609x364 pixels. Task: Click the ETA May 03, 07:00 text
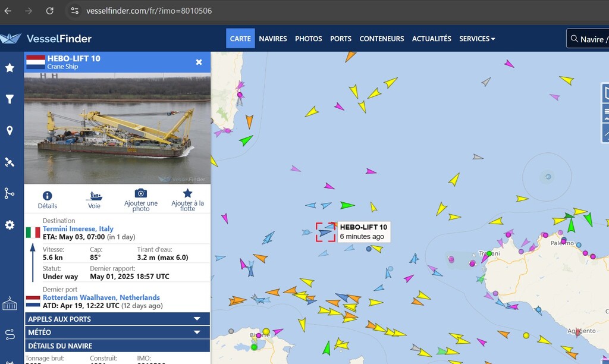coord(74,237)
